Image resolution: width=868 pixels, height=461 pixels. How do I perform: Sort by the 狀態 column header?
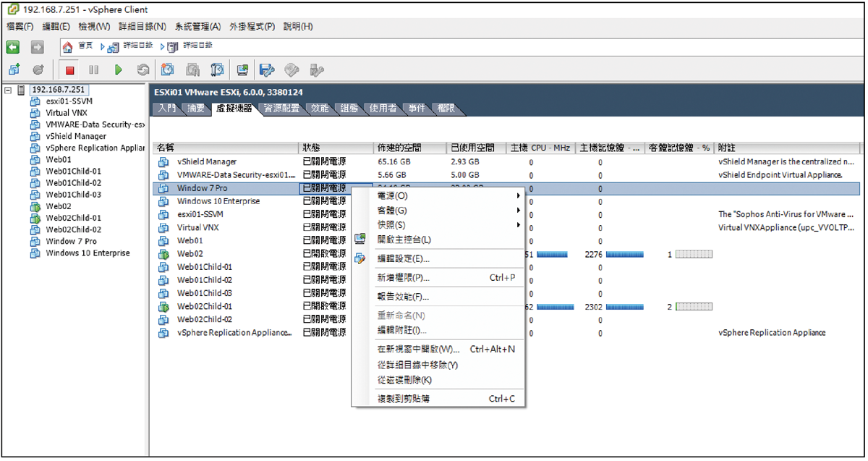[x=337, y=148]
